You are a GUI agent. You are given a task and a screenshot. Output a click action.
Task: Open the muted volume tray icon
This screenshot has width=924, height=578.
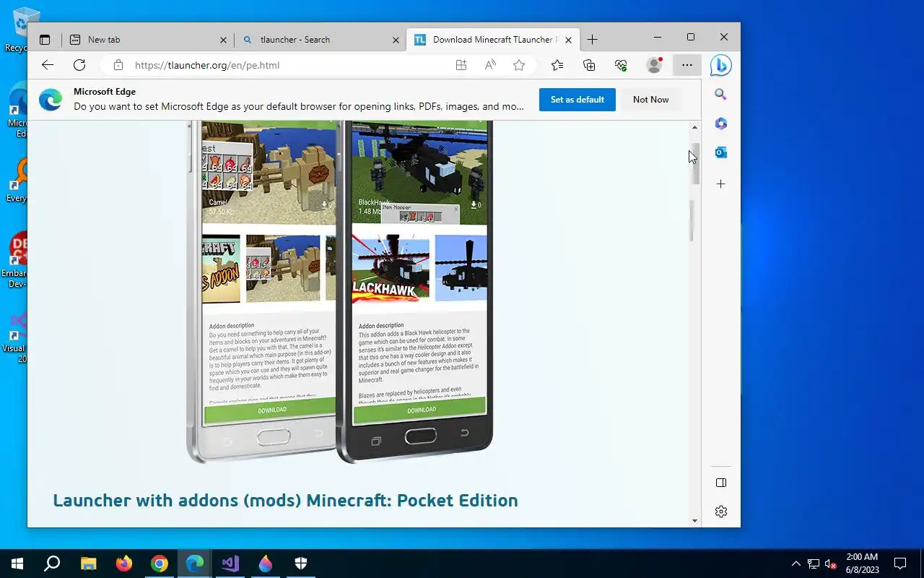point(830,564)
